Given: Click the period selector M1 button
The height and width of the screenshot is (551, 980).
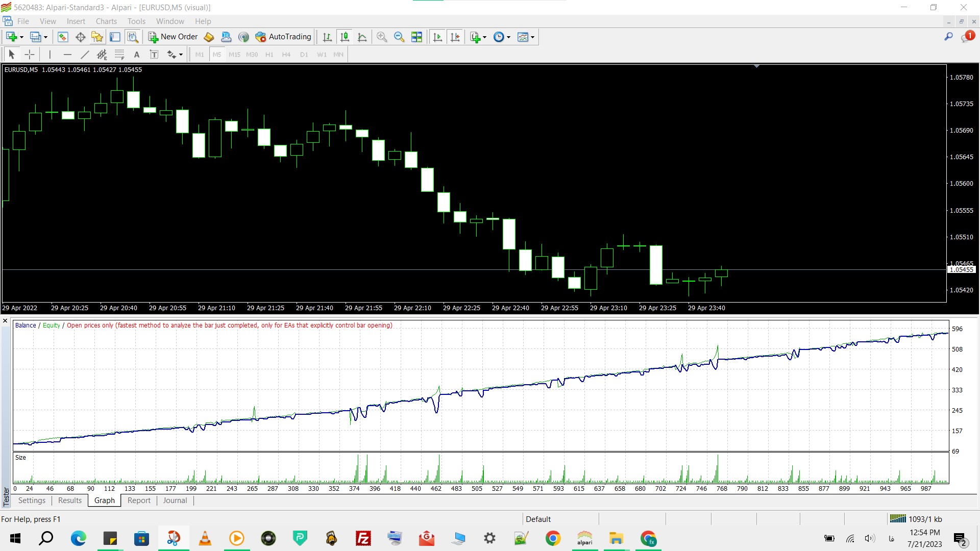Looking at the screenshot, I should [x=199, y=55].
